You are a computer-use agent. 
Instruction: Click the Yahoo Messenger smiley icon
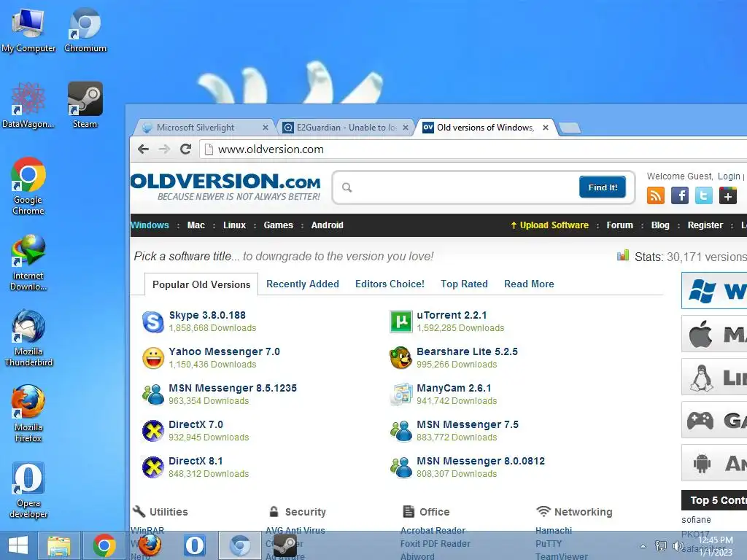tap(153, 358)
